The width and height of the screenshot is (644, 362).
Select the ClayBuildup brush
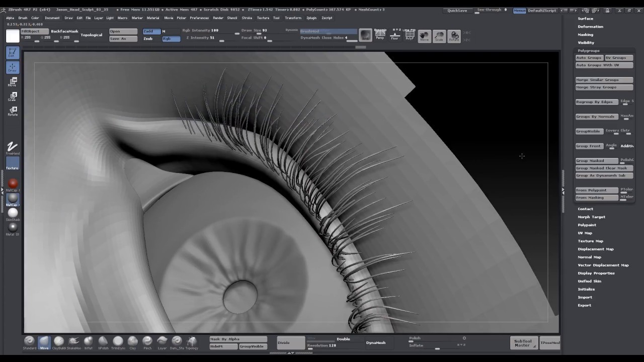59,342
